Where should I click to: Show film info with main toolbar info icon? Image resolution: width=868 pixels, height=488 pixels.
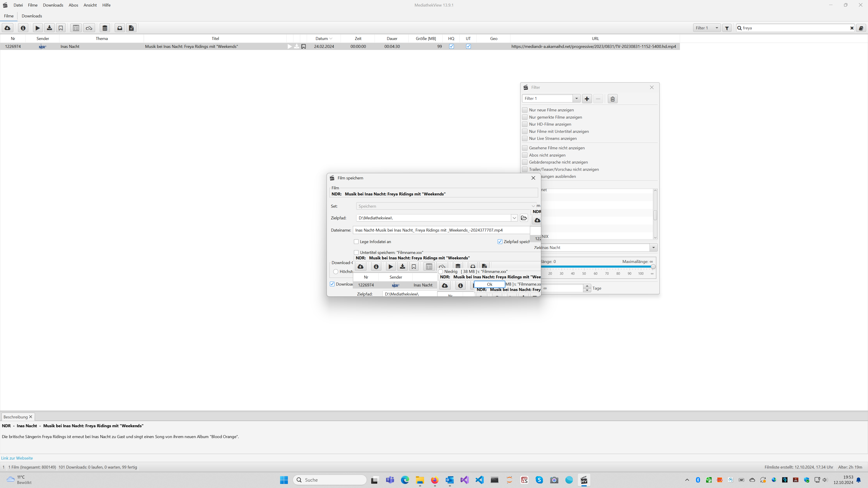(23, 28)
